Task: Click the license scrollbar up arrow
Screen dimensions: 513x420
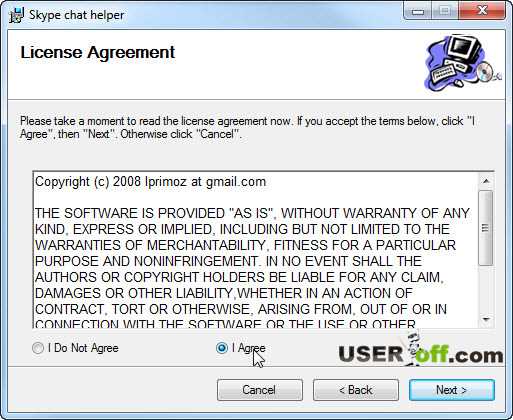Action: click(486, 181)
